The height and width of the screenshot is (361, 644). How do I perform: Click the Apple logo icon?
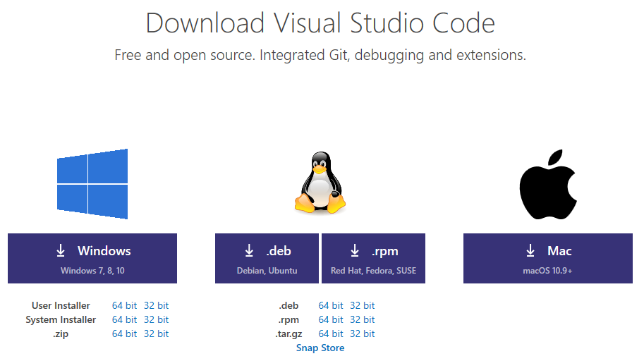tap(548, 184)
